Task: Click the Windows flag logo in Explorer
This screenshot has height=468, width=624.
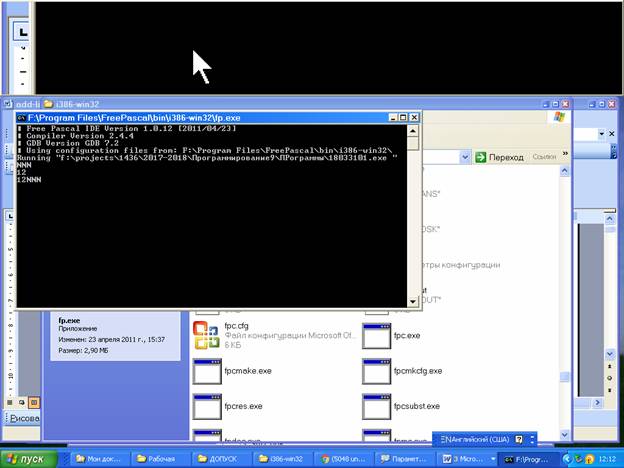Action: pyautogui.click(x=559, y=117)
